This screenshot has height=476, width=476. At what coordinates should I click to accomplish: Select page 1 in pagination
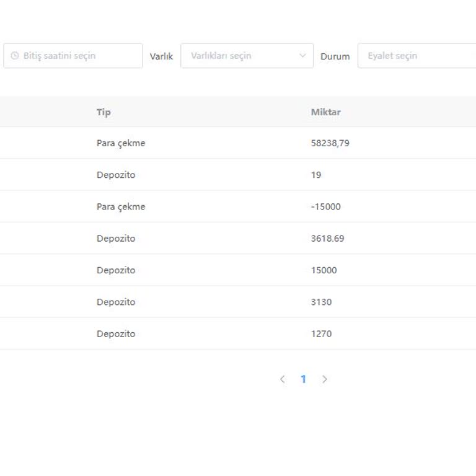point(303,379)
